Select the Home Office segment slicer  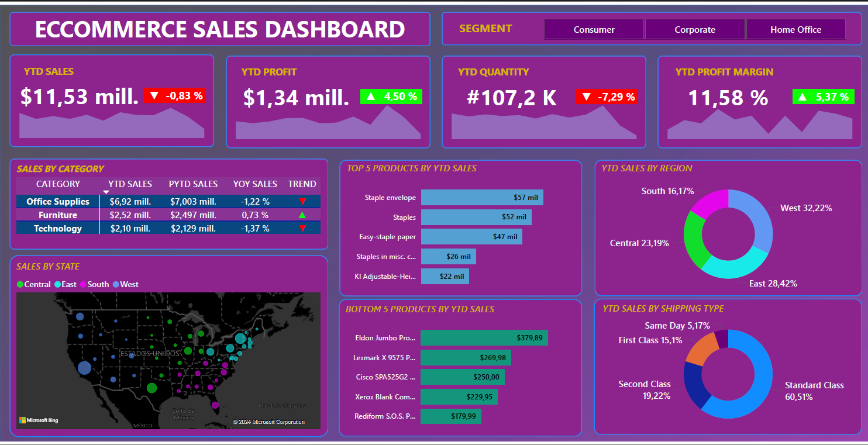point(795,29)
